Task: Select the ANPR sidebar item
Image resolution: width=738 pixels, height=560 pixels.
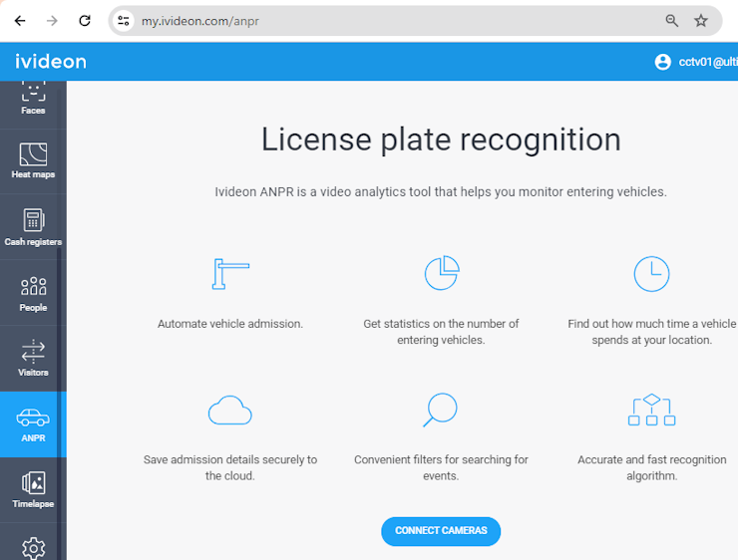Action: [x=33, y=424]
